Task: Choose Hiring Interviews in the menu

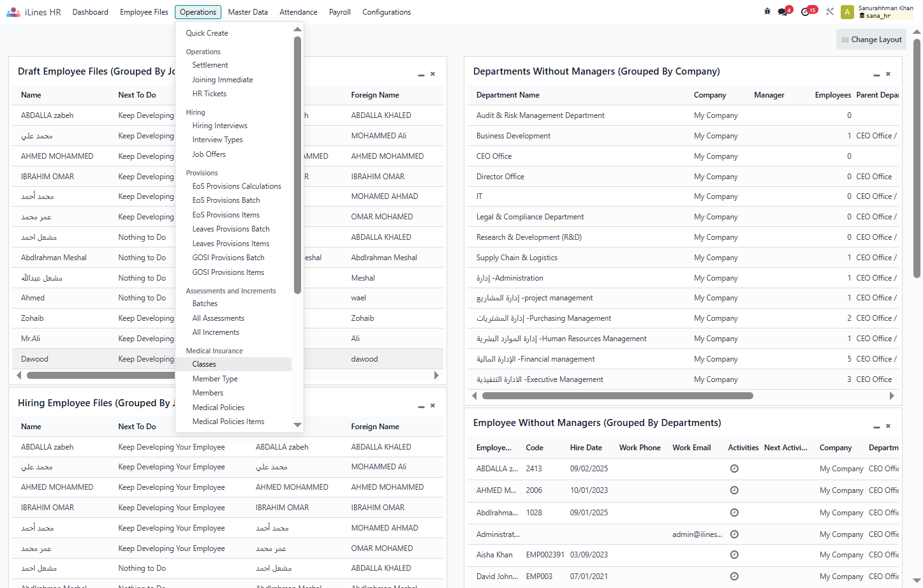Action: (219, 126)
